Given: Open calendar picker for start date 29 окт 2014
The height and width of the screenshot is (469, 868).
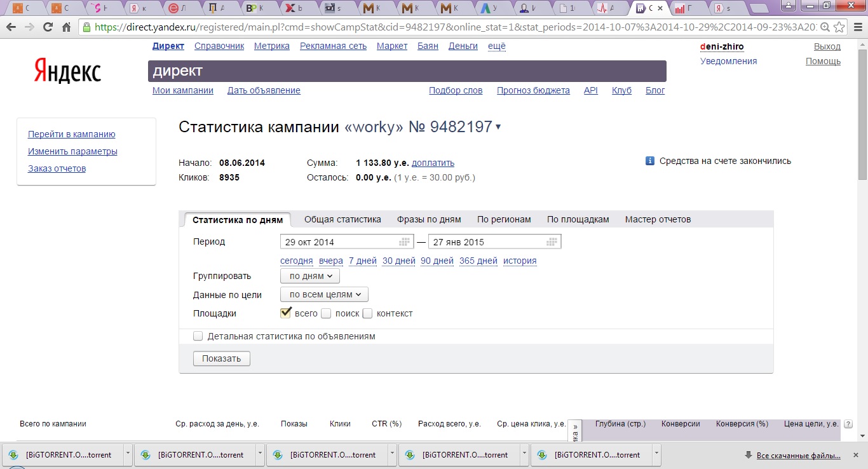Looking at the screenshot, I should point(404,242).
